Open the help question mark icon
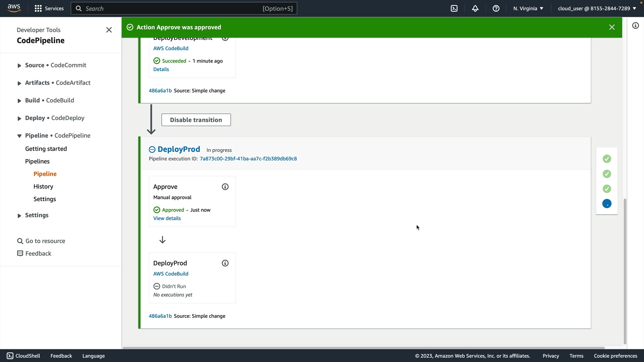 pos(496,8)
